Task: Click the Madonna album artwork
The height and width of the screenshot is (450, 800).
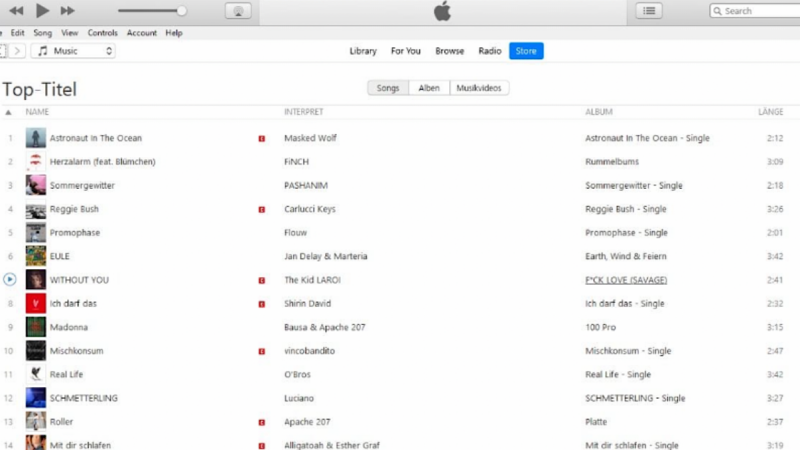Action: tap(36, 327)
